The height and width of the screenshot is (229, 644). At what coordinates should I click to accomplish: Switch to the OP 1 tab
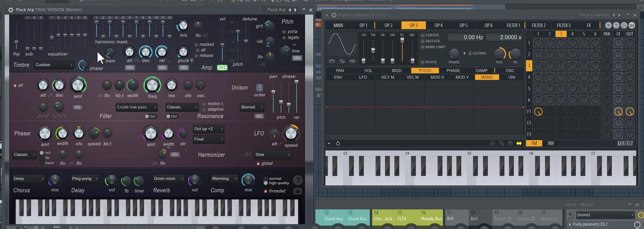tap(363, 25)
